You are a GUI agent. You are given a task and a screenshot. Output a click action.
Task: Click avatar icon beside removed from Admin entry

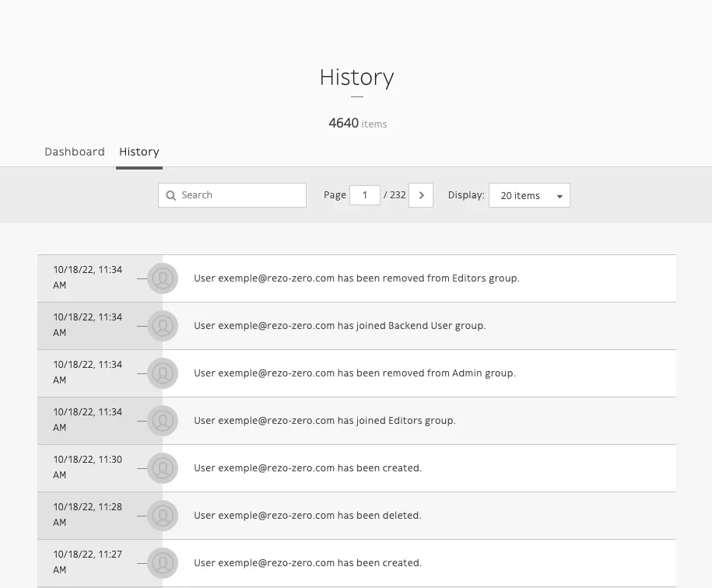pos(163,373)
